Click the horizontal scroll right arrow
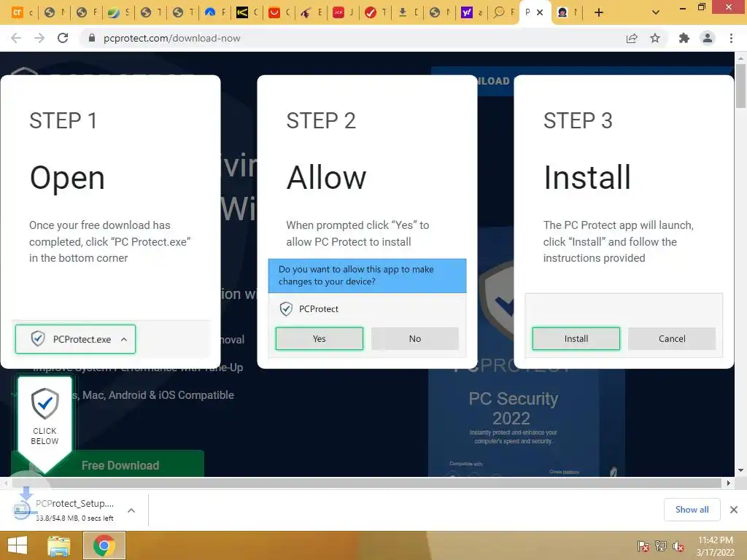This screenshot has height=560, width=747. coord(729,483)
